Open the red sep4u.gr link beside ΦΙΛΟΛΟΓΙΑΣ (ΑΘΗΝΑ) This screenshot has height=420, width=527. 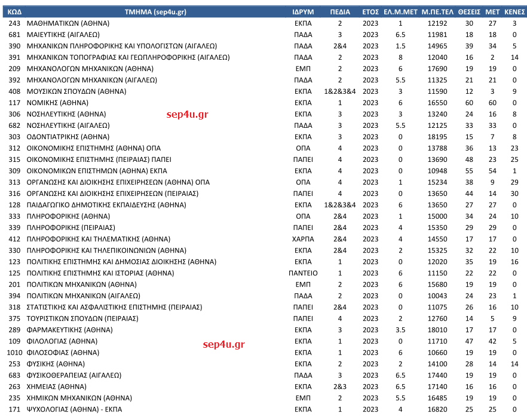(224, 344)
